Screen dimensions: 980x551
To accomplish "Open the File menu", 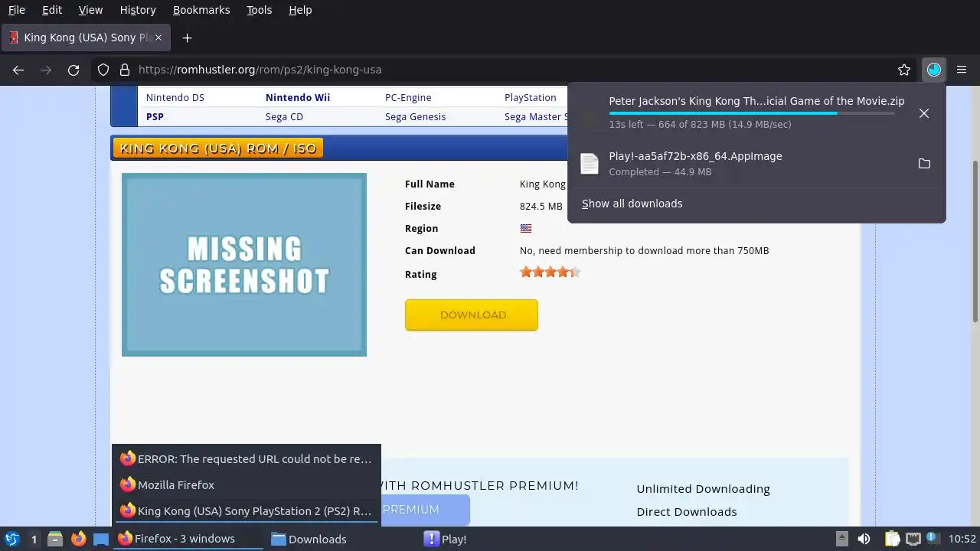I will (x=16, y=10).
